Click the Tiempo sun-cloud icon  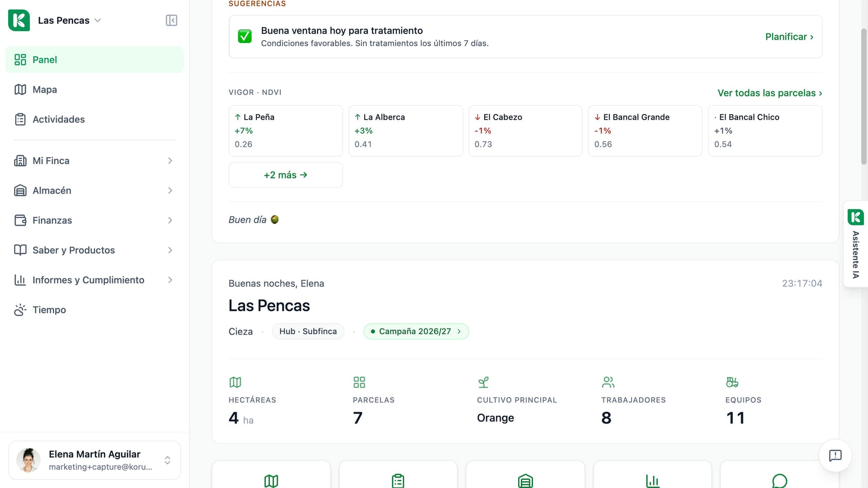(x=20, y=310)
